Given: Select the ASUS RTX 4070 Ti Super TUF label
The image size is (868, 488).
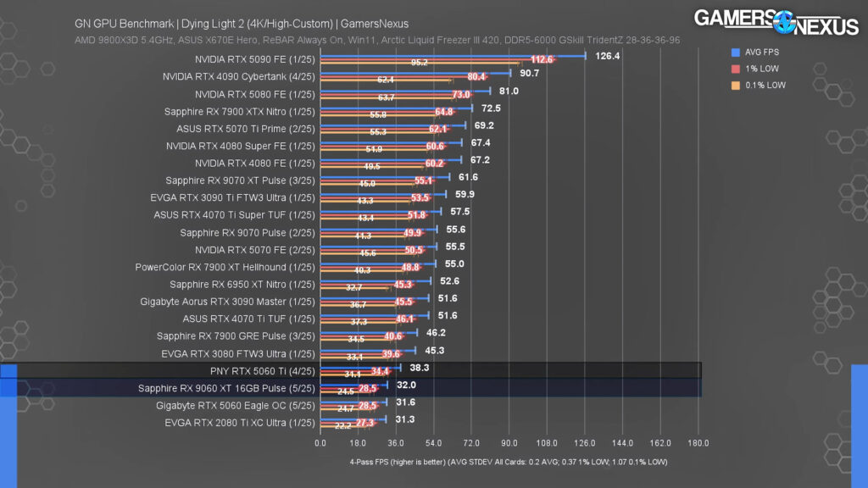Looking at the screenshot, I should (234, 214).
